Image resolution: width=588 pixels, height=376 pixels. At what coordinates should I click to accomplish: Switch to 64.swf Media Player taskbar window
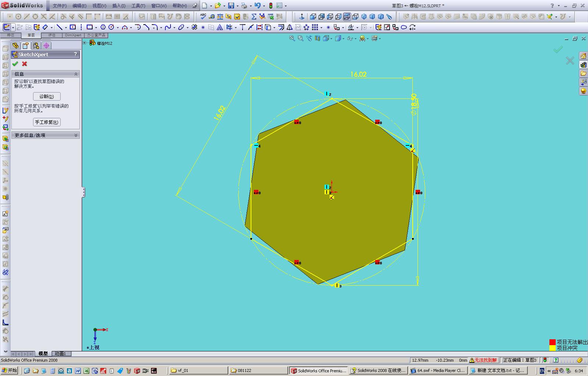pos(438,370)
